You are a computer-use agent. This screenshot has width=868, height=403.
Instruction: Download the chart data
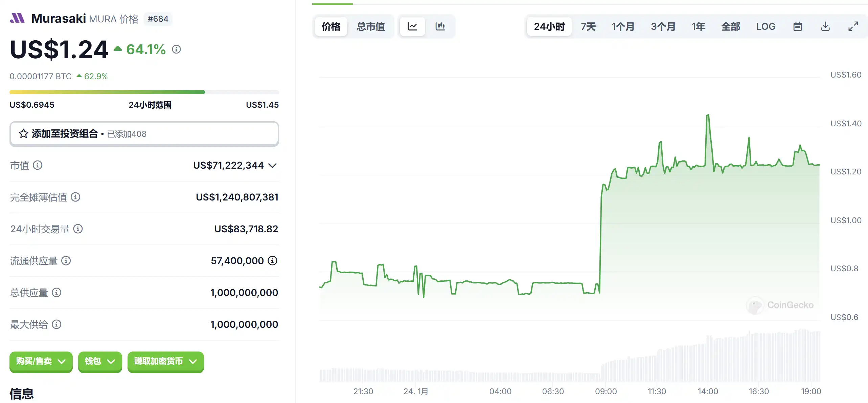point(825,26)
